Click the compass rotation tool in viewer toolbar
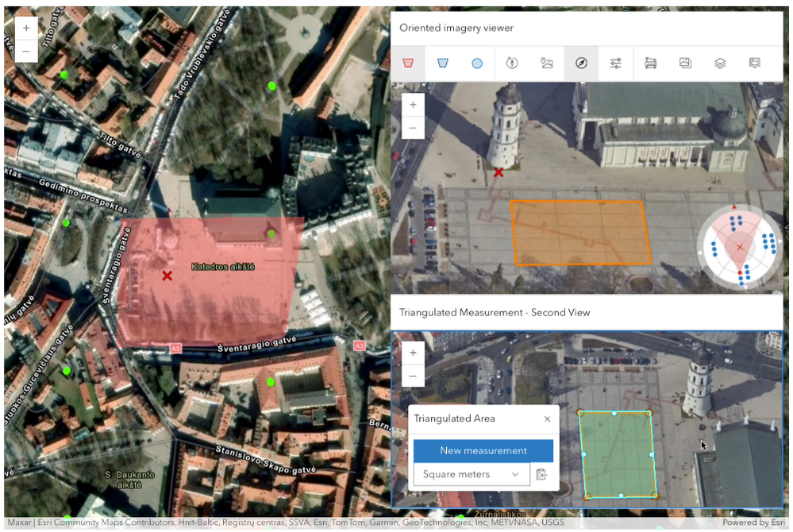 point(512,64)
